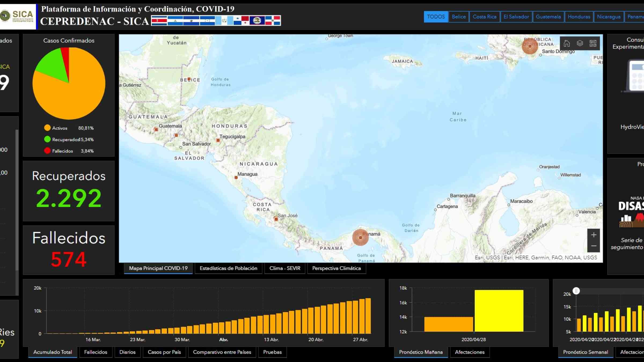The width and height of the screenshot is (644, 362).
Task: Click the Tegucigalpa case marker
Action: pos(218,140)
